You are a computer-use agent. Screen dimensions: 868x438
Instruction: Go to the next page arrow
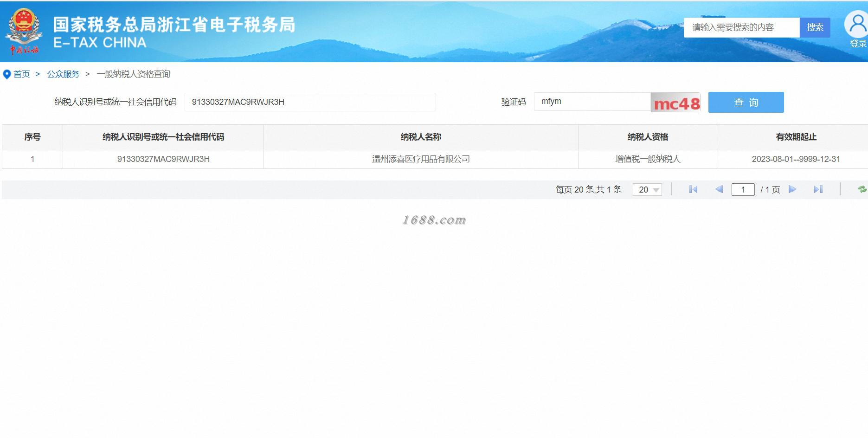click(793, 189)
